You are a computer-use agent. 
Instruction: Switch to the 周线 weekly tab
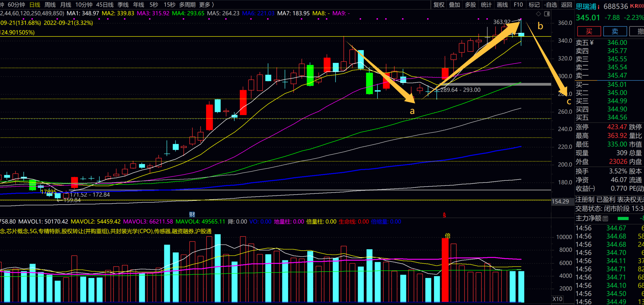[50, 5]
